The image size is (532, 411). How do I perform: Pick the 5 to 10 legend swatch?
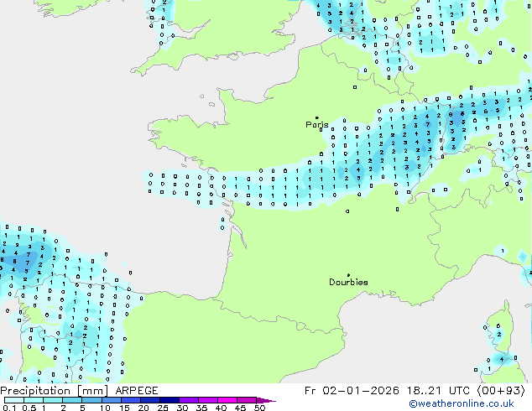point(91,400)
